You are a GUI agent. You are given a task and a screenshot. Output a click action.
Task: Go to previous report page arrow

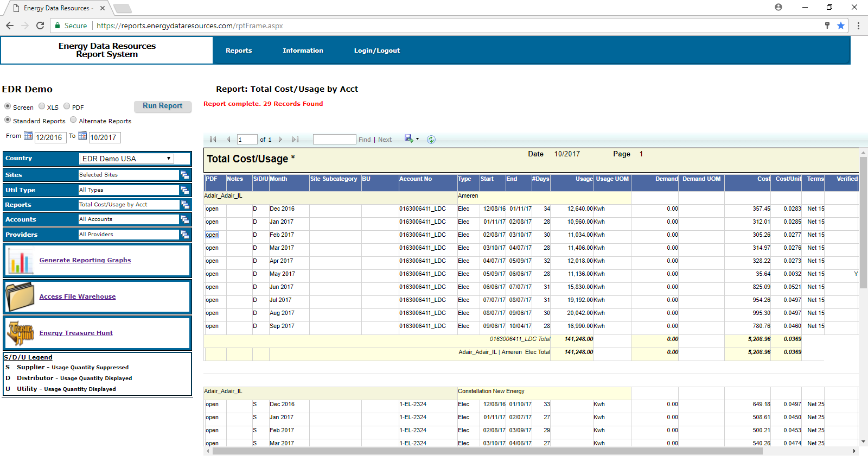(228, 140)
